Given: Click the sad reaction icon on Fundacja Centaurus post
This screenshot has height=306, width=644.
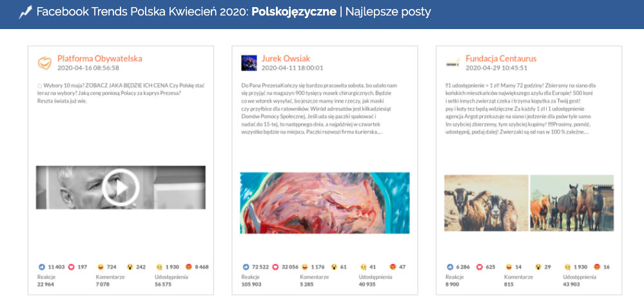Looking at the screenshot, I should (568, 267).
